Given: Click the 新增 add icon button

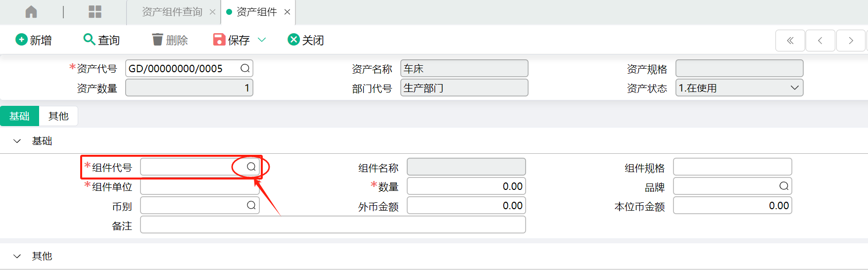Looking at the screenshot, I should point(21,40).
